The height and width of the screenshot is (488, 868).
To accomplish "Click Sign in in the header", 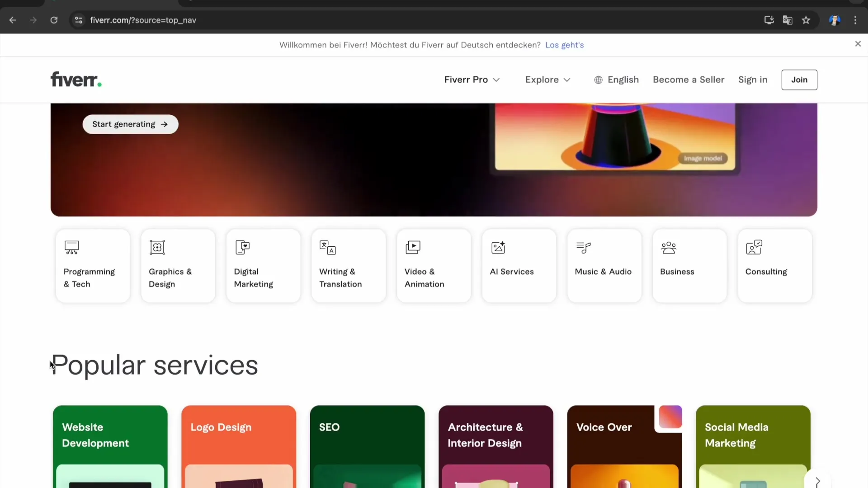I will pyautogui.click(x=752, y=80).
